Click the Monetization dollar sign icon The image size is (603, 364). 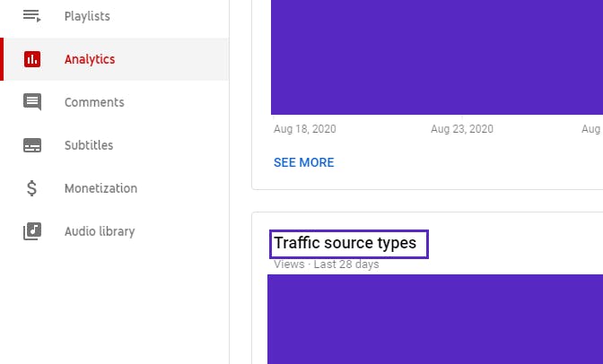pos(32,188)
